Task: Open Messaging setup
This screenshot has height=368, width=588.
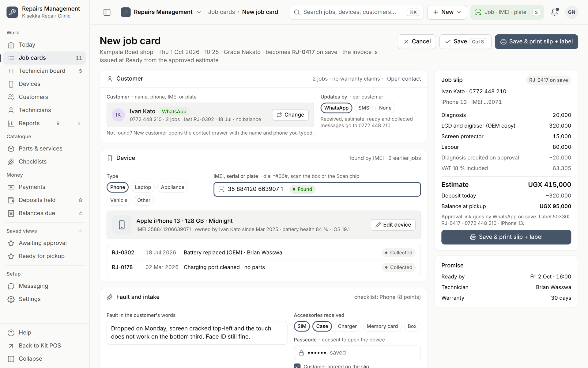Action: pyautogui.click(x=45, y=286)
